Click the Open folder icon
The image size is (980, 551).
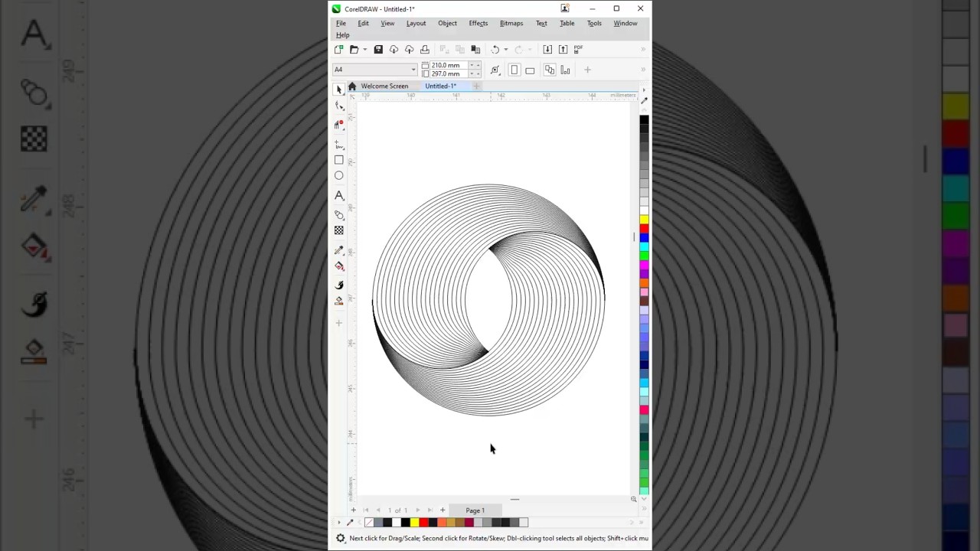354,50
